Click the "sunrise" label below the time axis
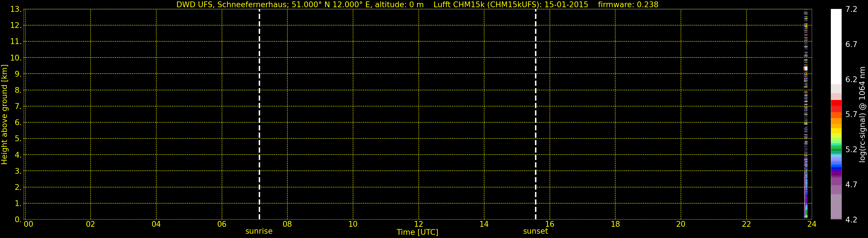868x238 pixels. click(259, 231)
